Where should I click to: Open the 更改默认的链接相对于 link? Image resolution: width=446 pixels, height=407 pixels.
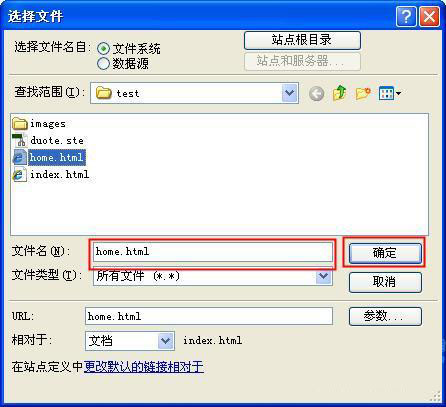click(x=144, y=367)
